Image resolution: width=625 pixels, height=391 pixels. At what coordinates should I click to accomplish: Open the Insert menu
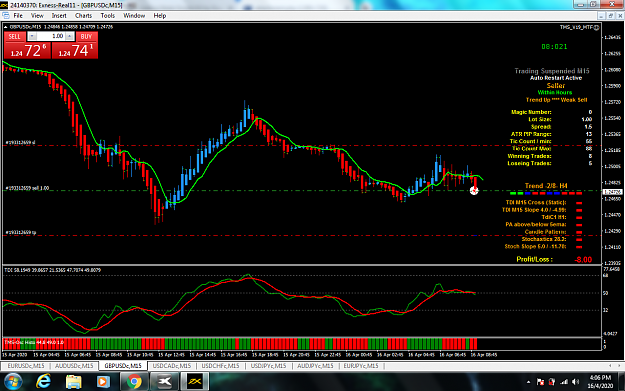click(x=59, y=16)
